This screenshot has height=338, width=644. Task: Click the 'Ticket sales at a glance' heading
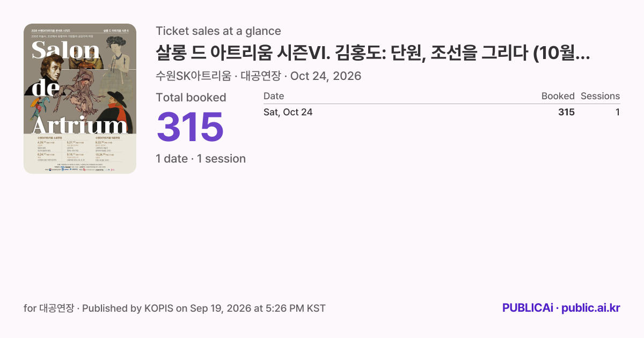point(218,31)
